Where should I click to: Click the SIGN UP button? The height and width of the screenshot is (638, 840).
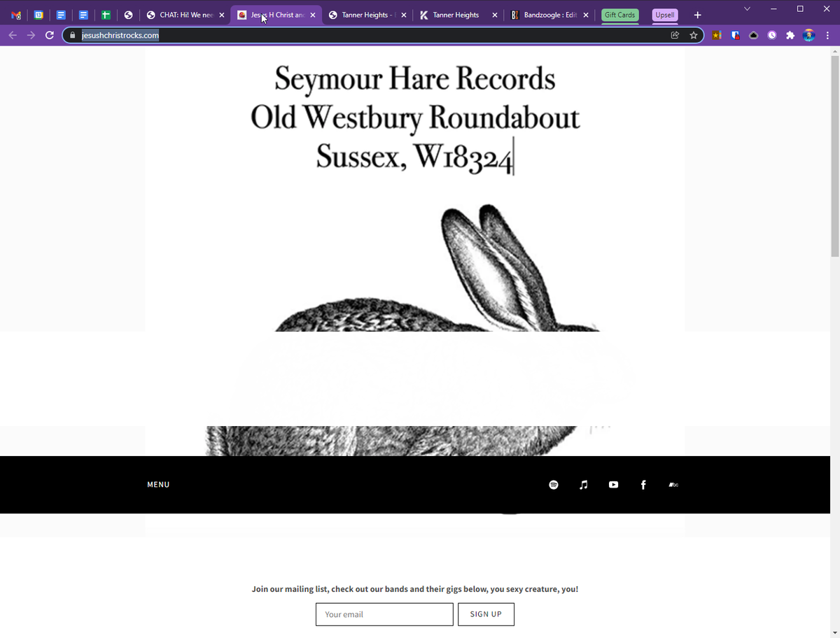coord(486,614)
